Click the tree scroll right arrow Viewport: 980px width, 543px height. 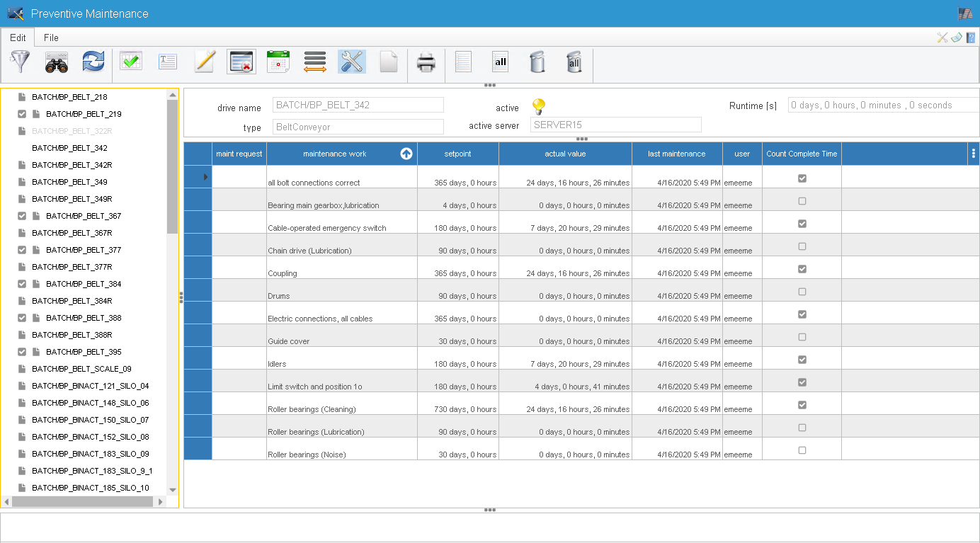[161, 501]
